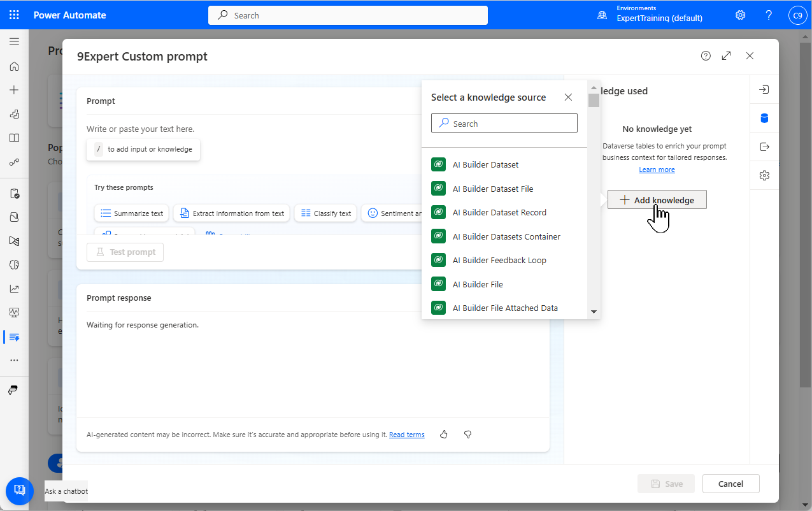This screenshot has height=511, width=812.
Task: Open the Learn more link
Action: (657, 170)
